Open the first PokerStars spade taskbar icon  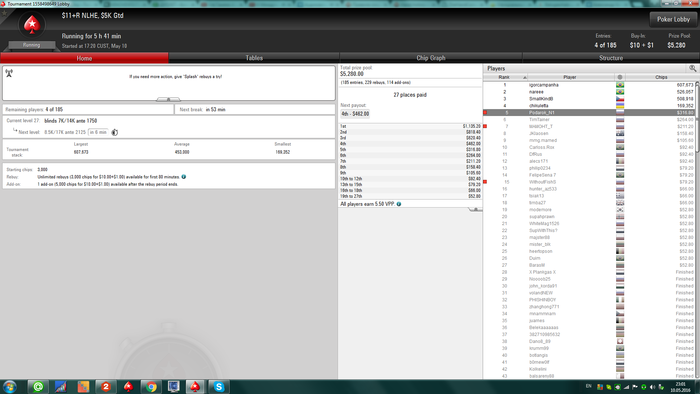[x=129, y=386]
